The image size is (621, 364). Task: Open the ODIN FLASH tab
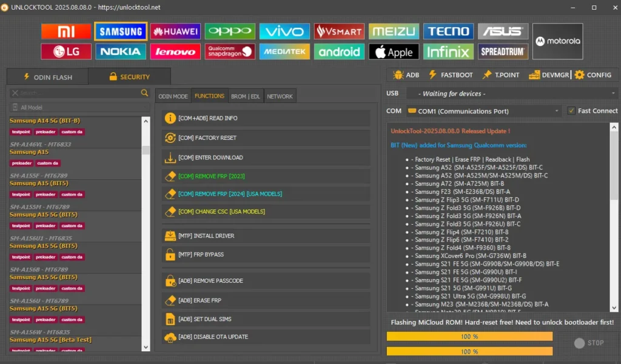pos(48,77)
